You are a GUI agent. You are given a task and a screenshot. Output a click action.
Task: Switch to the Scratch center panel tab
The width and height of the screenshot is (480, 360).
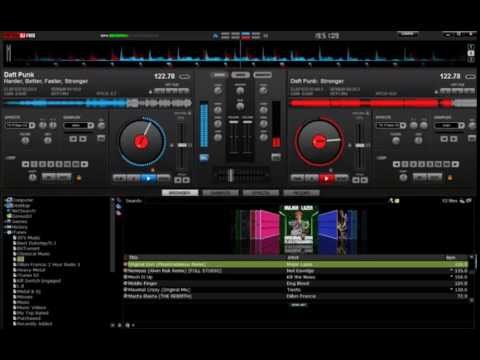tap(263, 75)
